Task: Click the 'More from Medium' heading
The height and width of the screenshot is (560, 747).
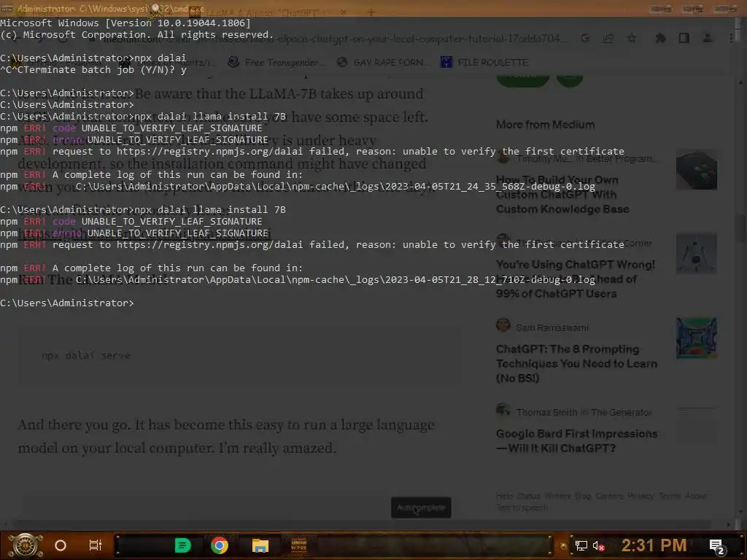Action: click(x=545, y=125)
